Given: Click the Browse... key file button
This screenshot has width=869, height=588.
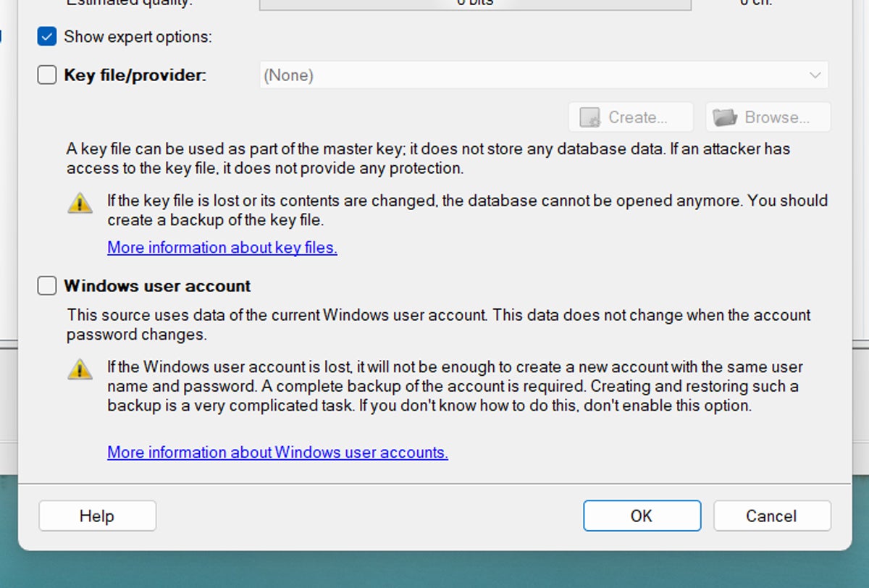Looking at the screenshot, I should [x=768, y=117].
